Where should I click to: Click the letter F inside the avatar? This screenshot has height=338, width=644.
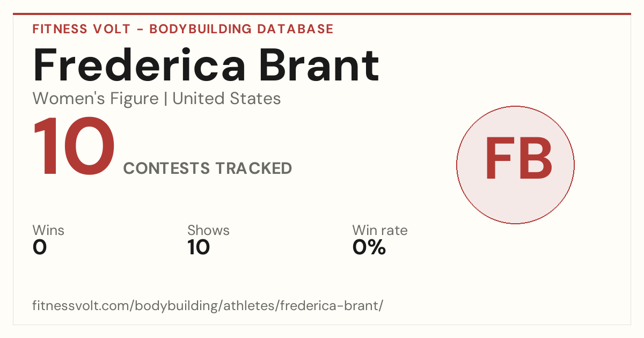pyautogui.click(x=499, y=159)
